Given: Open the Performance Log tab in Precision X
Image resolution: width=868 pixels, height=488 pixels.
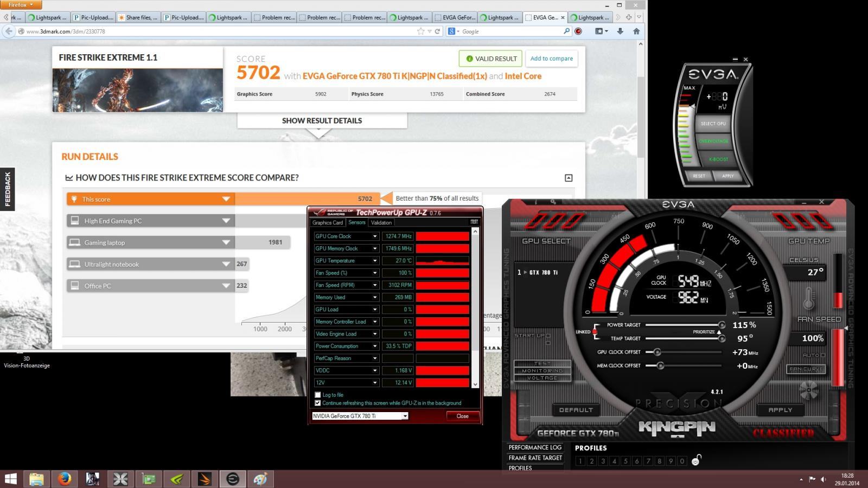Looking at the screenshot, I should (535, 447).
